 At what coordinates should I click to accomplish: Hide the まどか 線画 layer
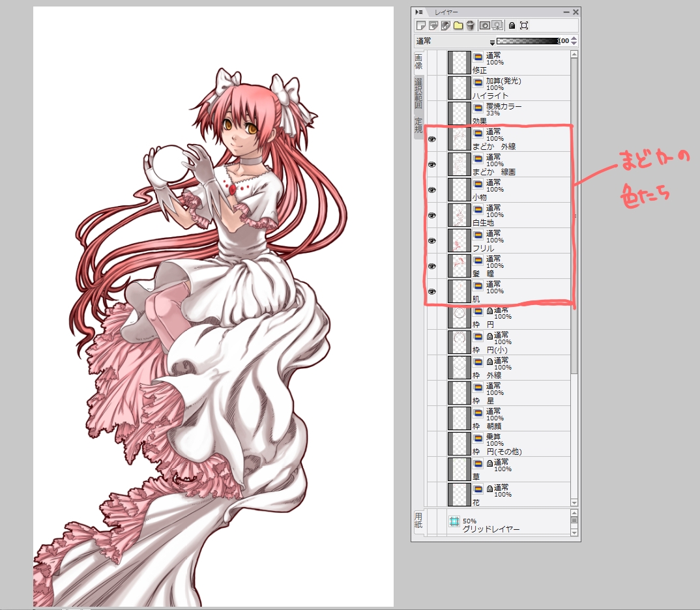click(x=431, y=165)
